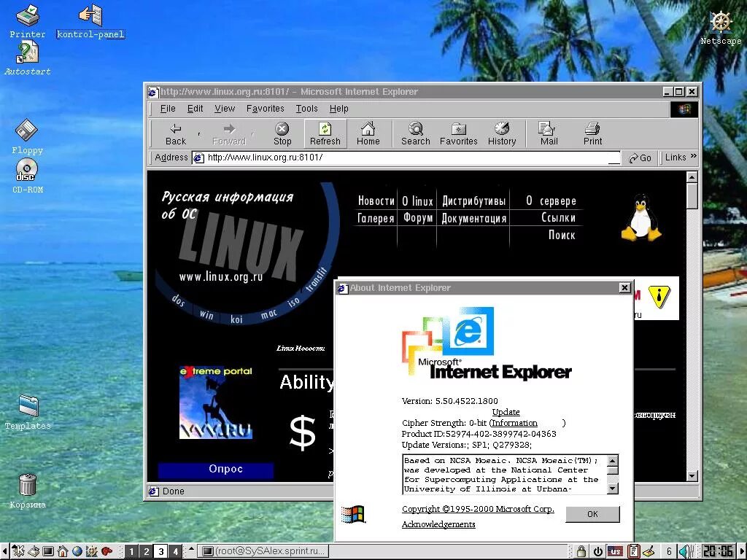Image resolution: width=747 pixels, height=560 pixels.
Task: Go back with the Back toolbar button
Action: pyautogui.click(x=176, y=134)
